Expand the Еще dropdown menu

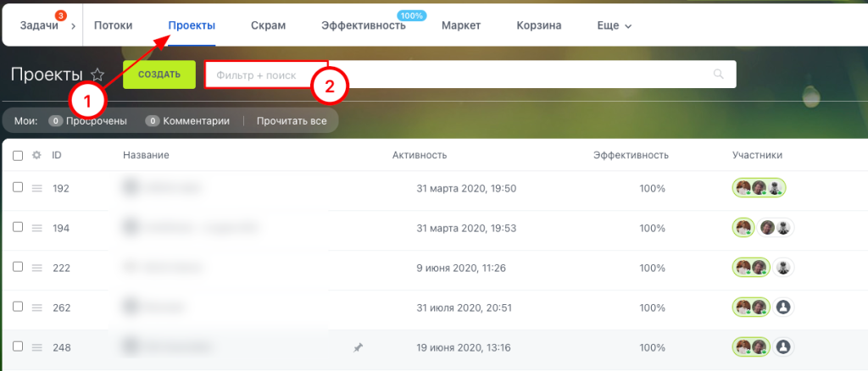pyautogui.click(x=615, y=25)
